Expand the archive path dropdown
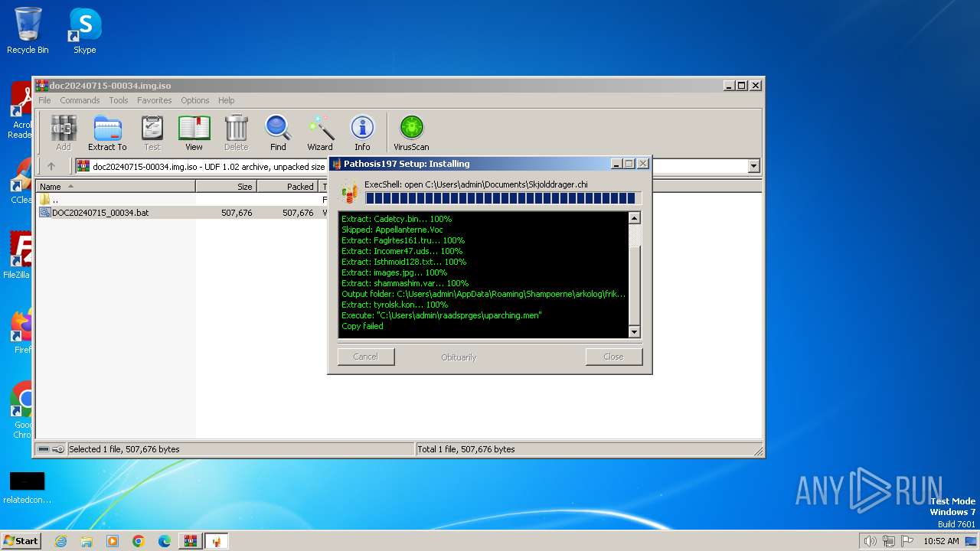The image size is (980, 551). [753, 166]
